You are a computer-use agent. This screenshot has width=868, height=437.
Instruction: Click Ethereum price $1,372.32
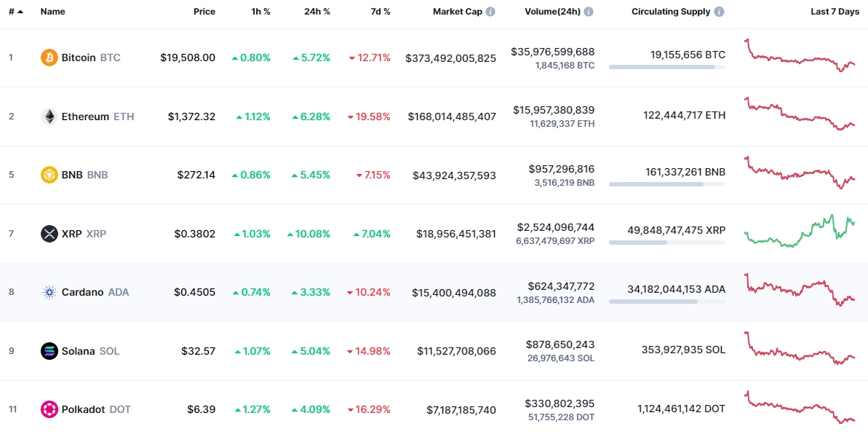coord(191,117)
